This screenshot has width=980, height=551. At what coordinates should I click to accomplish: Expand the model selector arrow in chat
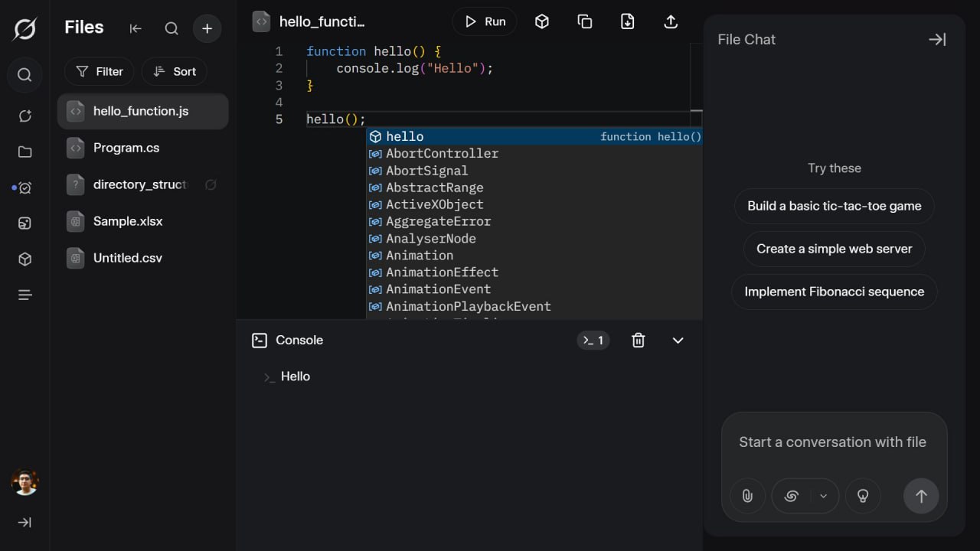[x=824, y=496]
